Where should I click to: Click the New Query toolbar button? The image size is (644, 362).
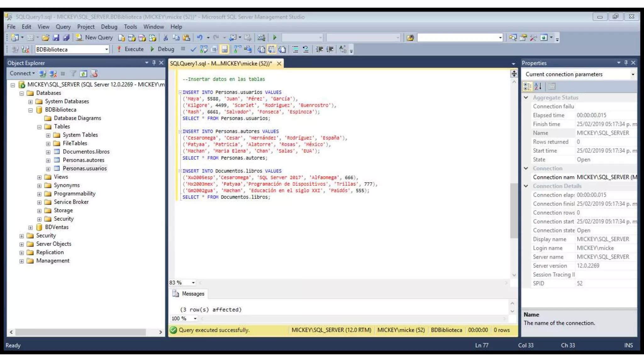[94, 38]
